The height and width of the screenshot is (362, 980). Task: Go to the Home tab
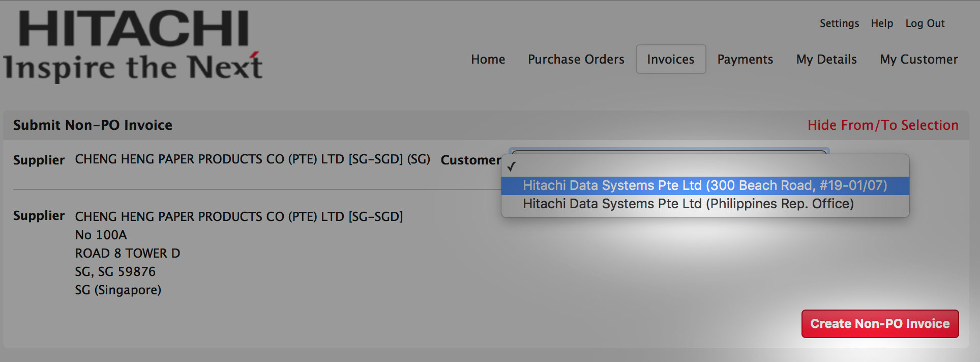(x=488, y=60)
